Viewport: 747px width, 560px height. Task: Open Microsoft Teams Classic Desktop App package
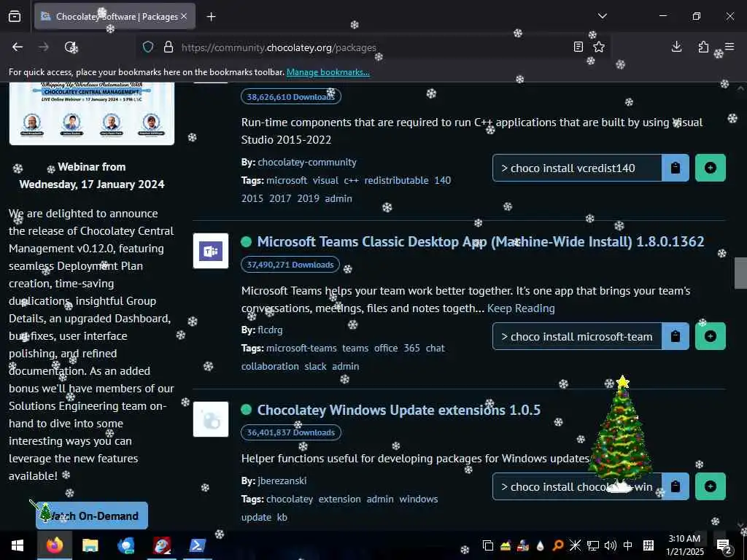pyautogui.click(x=480, y=242)
